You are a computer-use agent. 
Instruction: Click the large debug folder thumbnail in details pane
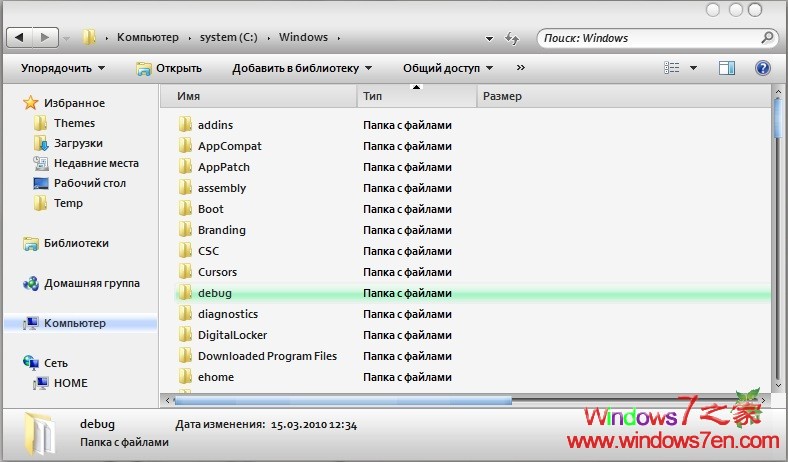tap(39, 433)
